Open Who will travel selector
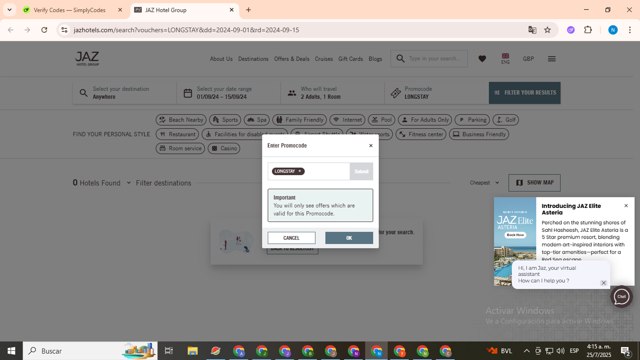Viewport: 640px width, 360px height. point(333,93)
